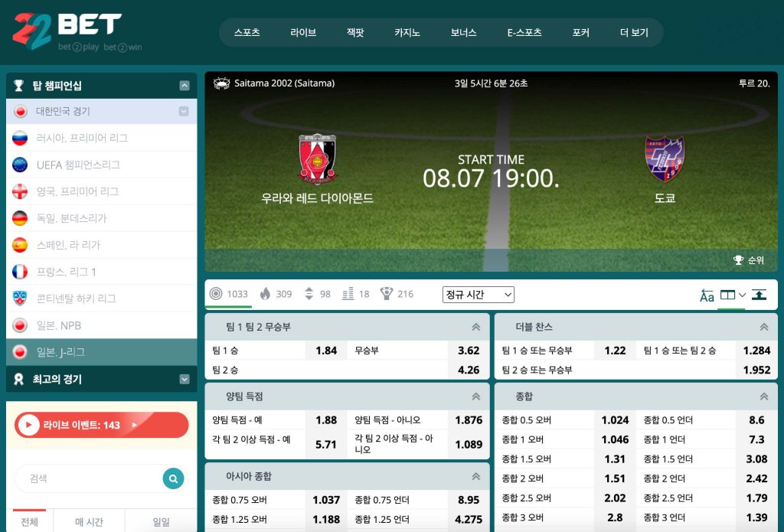Screen dimensions: 784x532
Task: Open 순위 standings link
Action: 749,260
